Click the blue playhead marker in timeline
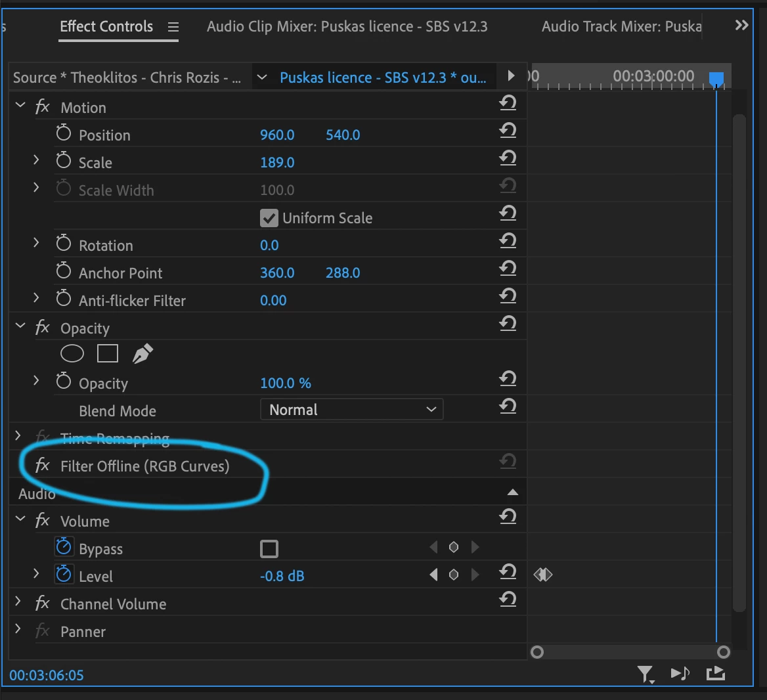Image resolution: width=767 pixels, height=700 pixels. pyautogui.click(x=716, y=78)
